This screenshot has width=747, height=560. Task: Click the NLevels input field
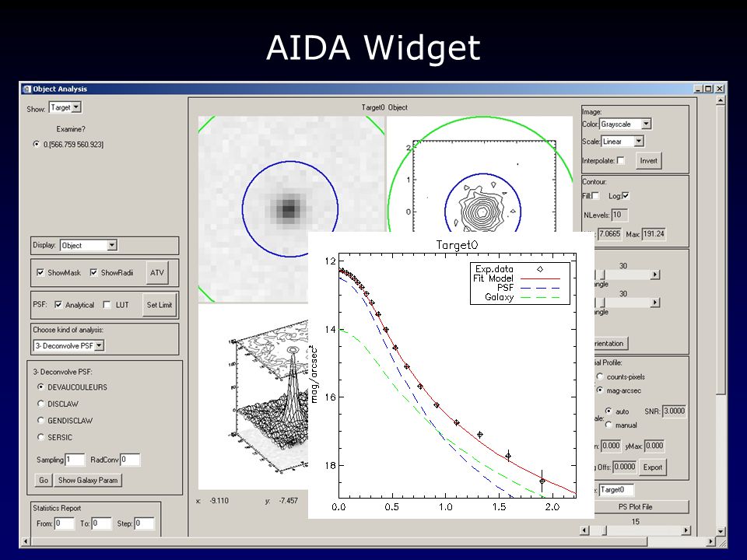[x=619, y=215]
